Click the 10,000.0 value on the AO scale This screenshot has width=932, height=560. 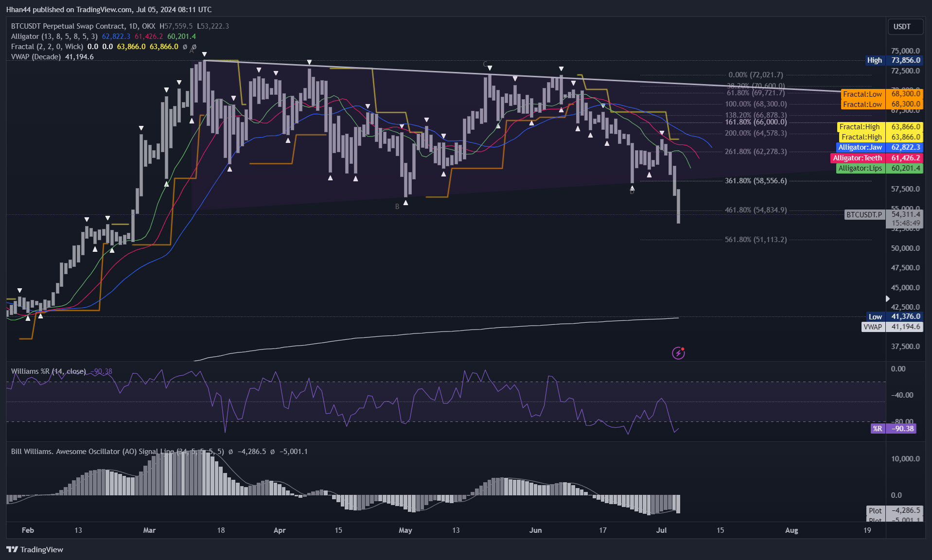pos(905,459)
